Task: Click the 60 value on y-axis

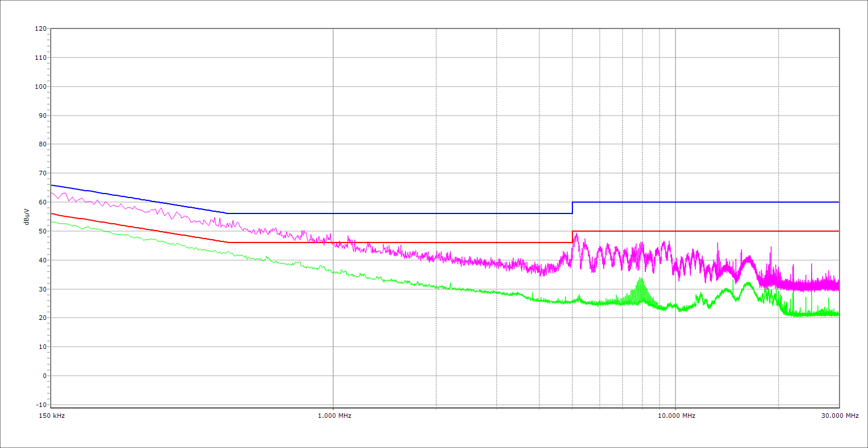Action: pos(42,202)
